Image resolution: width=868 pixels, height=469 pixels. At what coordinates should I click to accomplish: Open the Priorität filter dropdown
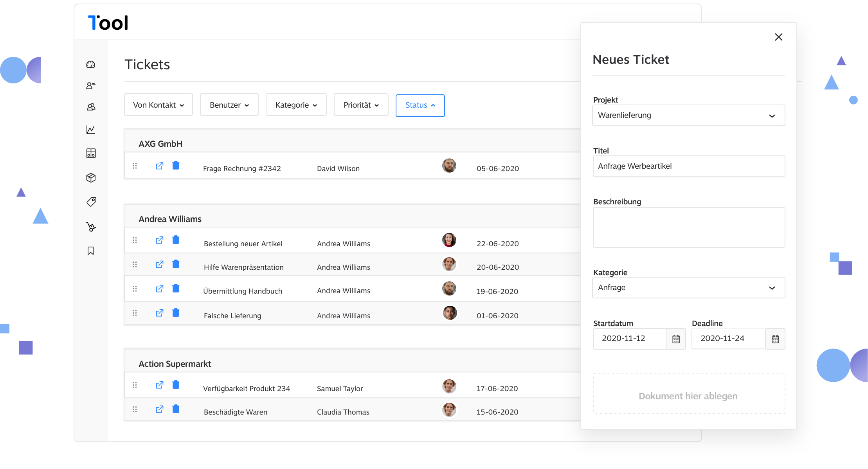tap(361, 105)
